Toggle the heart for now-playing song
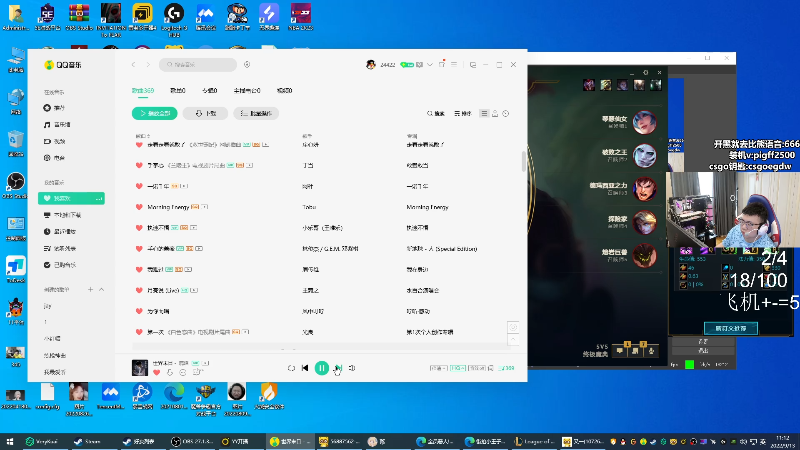 click(157, 372)
